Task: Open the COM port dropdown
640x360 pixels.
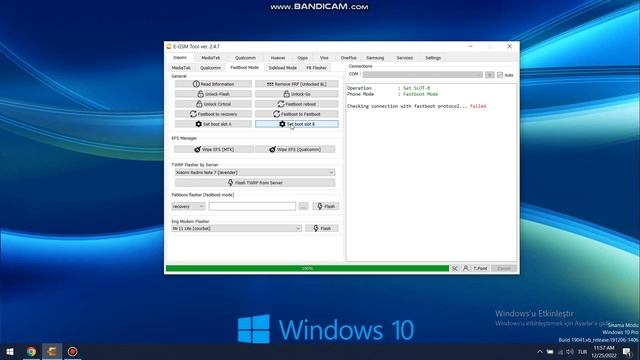Action: [422, 75]
